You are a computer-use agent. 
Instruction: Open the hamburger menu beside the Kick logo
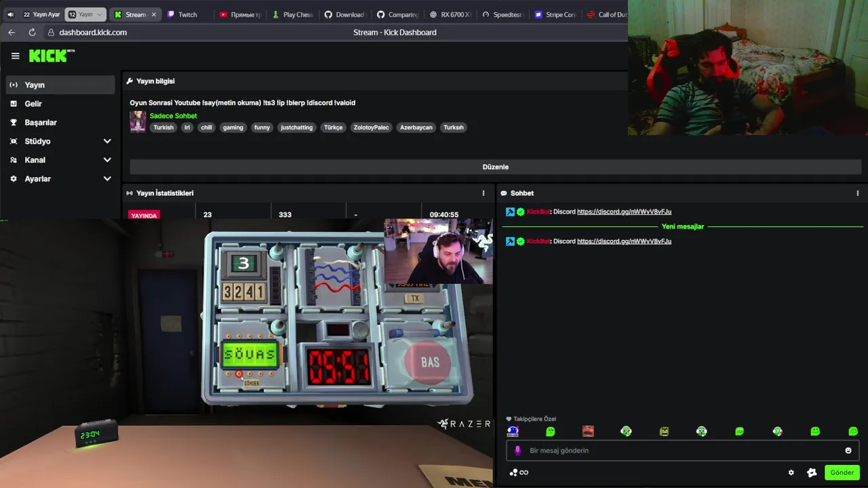pyautogui.click(x=15, y=56)
